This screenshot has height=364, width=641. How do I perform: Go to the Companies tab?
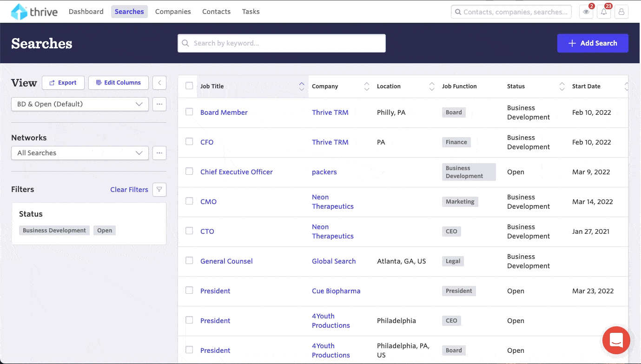(x=173, y=12)
